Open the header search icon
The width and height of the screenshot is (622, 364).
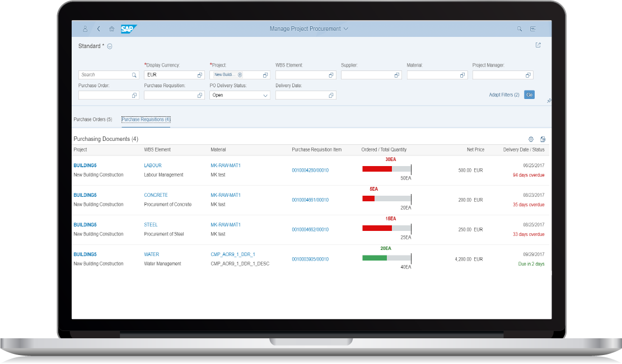519,29
